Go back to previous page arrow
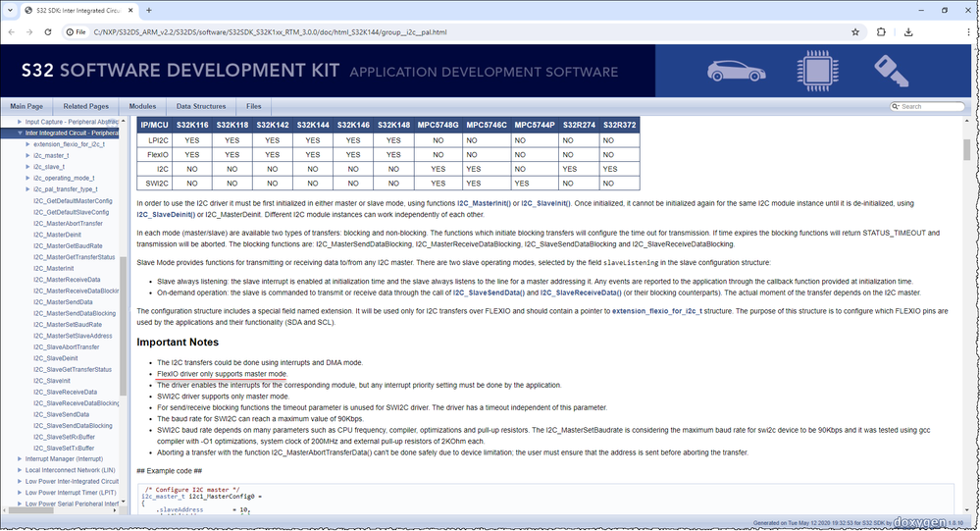Screen dimensions: 980x531 pyautogui.click(x=11, y=31)
